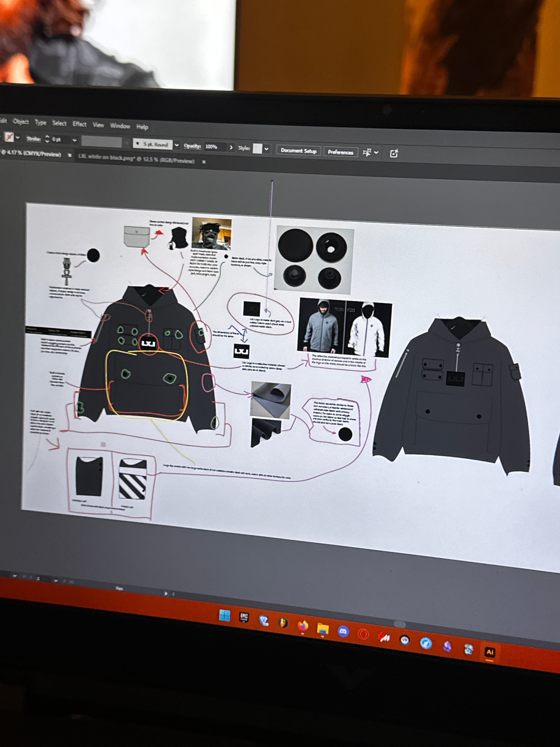This screenshot has width=560, height=747.
Task: Expand the opacity slider arrow
Action: 231,148
